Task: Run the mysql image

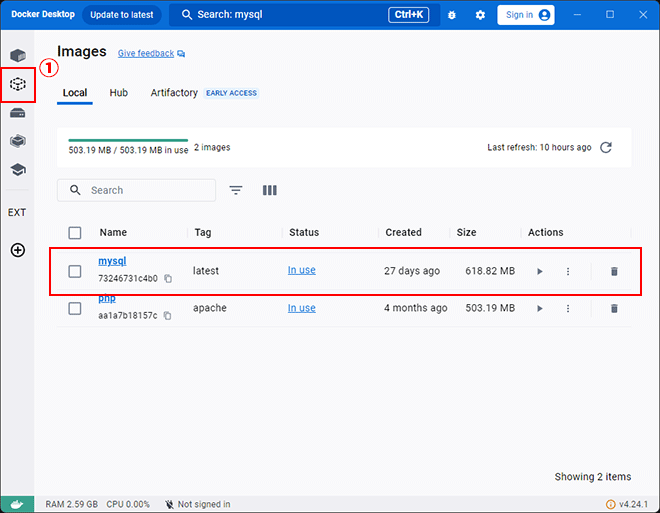Action: pos(540,271)
